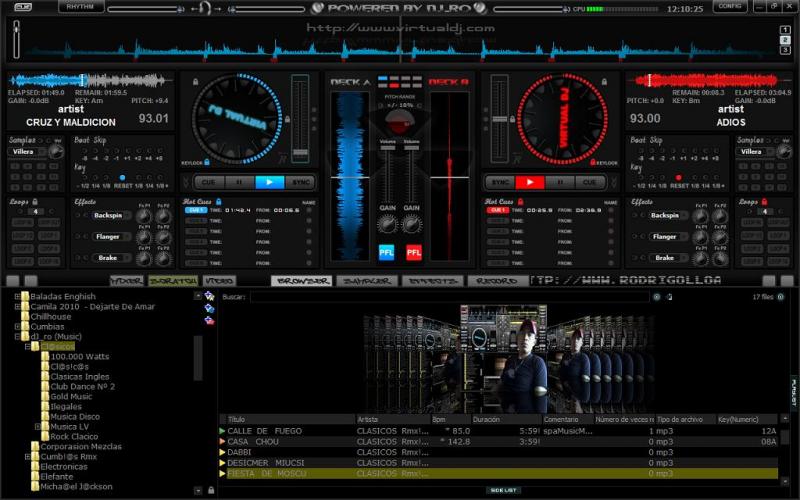The image size is (800, 500).
Task: Reset deck B key (red RESET dot)
Action: click(x=679, y=178)
